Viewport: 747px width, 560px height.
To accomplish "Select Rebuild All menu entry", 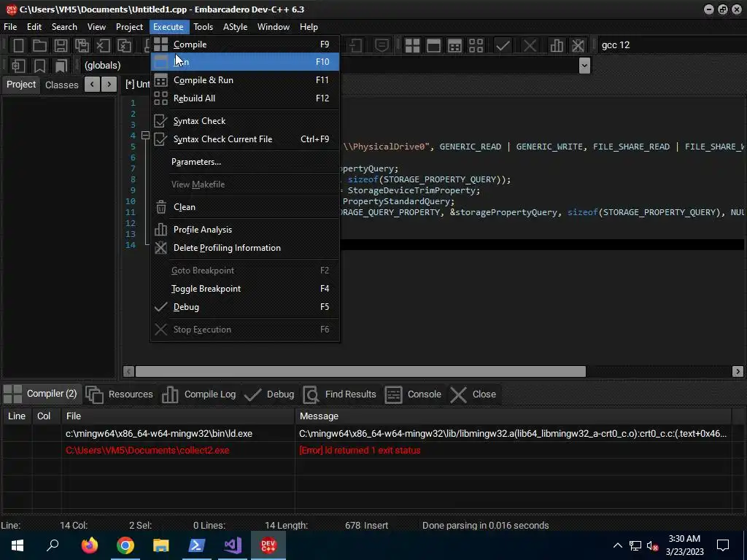I will tap(245, 98).
